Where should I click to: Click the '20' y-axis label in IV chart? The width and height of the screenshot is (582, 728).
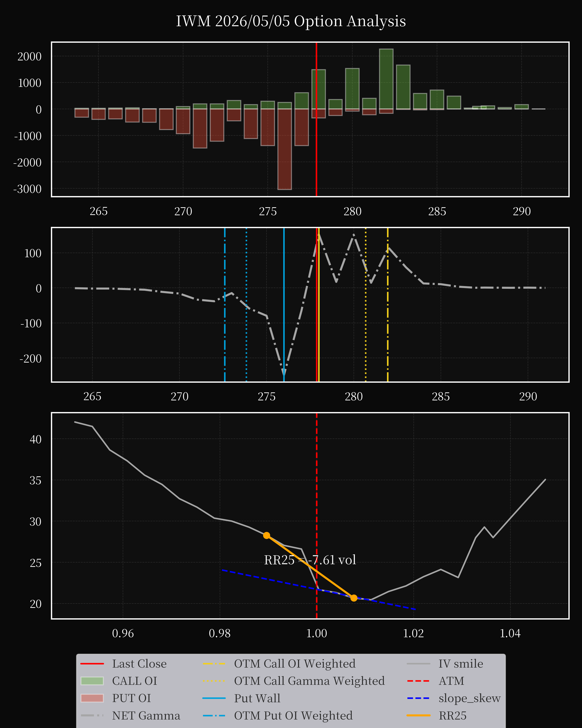coord(35,604)
